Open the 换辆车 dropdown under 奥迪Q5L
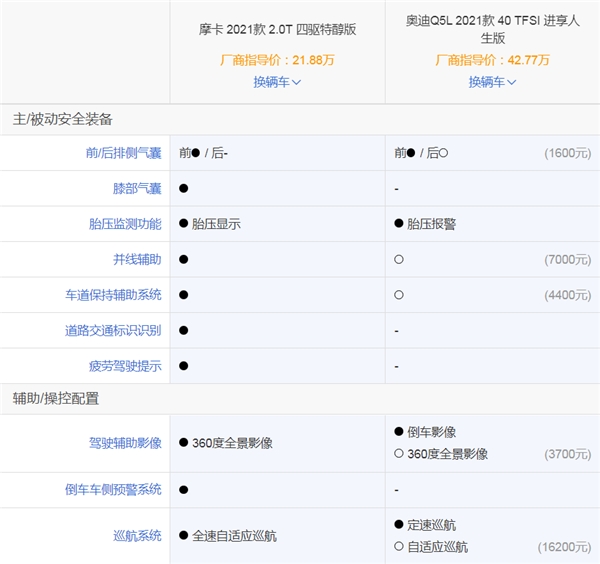 492,82
